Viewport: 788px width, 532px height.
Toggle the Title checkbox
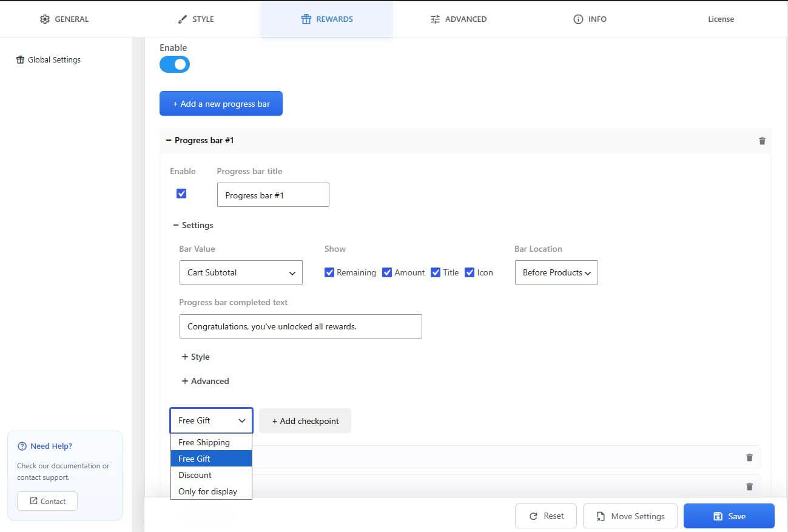coord(436,272)
